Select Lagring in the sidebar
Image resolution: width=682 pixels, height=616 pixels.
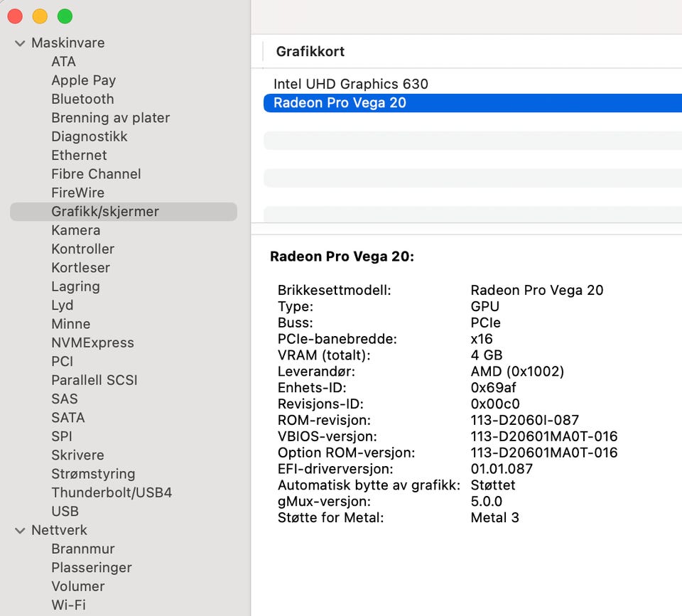[76, 286]
